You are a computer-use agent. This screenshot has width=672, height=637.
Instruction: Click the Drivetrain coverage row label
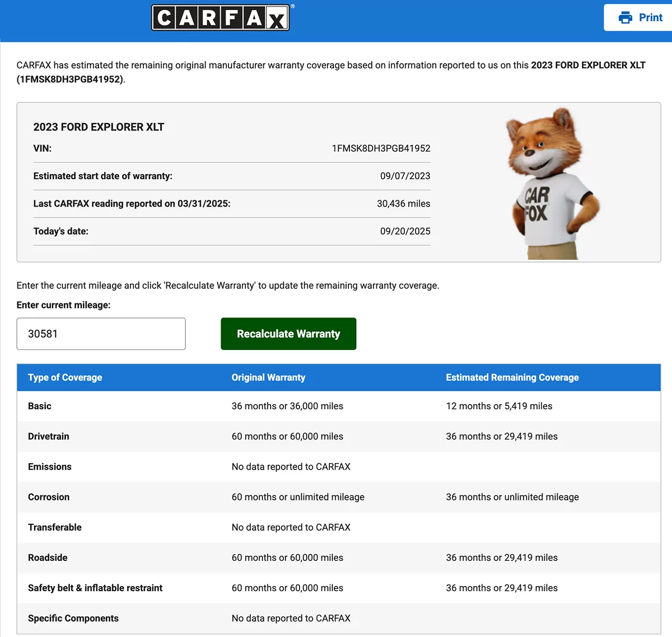[x=49, y=437]
